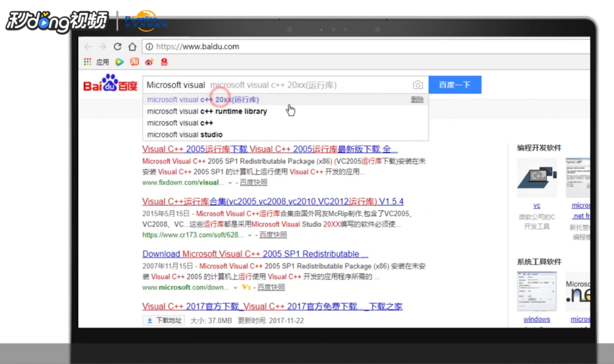Open the Tencent Video bookmark icon
Image resolution: width=614 pixels, height=364 pixels.
[x=119, y=62]
